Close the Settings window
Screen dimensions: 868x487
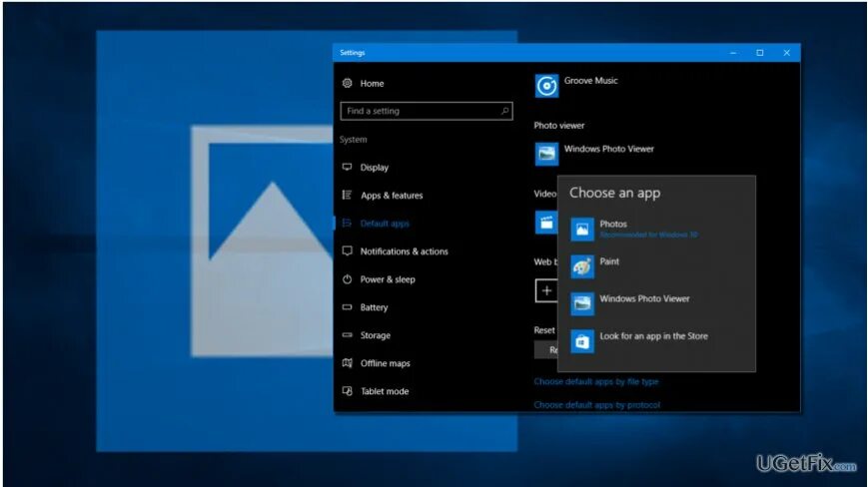[787, 53]
